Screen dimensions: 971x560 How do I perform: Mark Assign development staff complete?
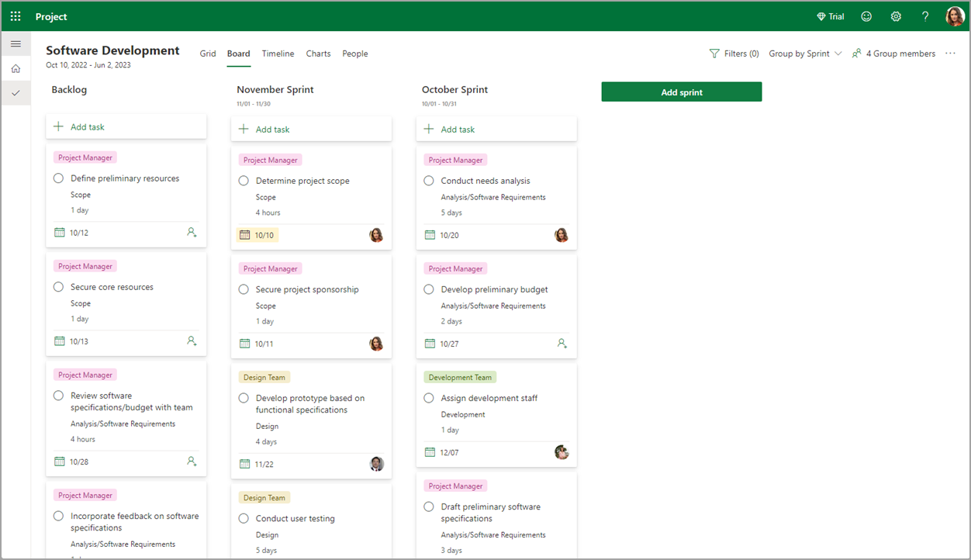[x=429, y=398]
